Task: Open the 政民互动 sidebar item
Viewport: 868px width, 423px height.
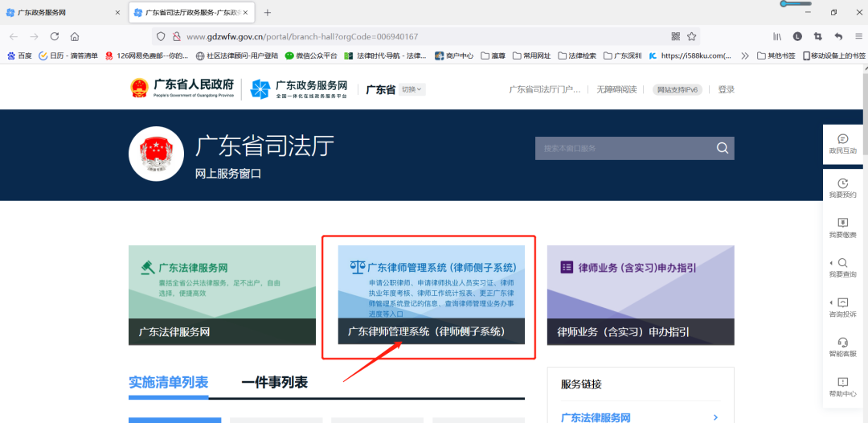Action: coord(842,144)
